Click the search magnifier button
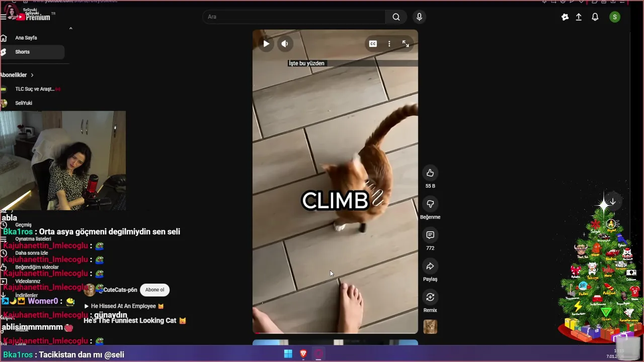Viewport: 644px width, 362px height. click(x=396, y=17)
